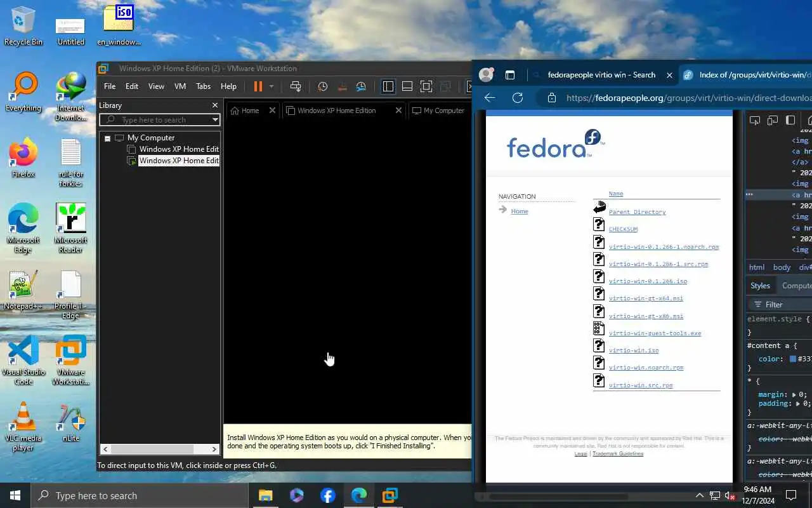This screenshot has height=508, width=812.
Task: Close the fedorapeople virtio win Search tab
Action: click(x=669, y=75)
